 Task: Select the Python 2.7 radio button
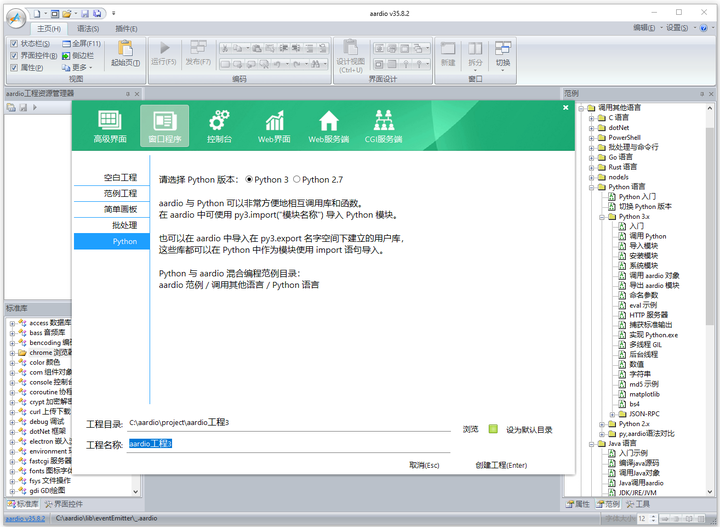(x=297, y=179)
